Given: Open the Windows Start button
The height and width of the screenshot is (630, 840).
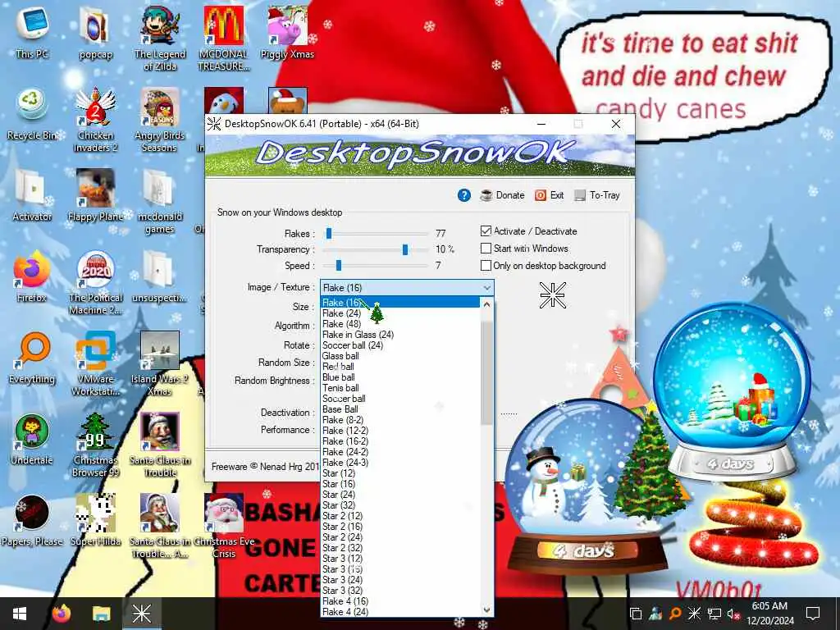Looking at the screenshot, I should 20,614.
